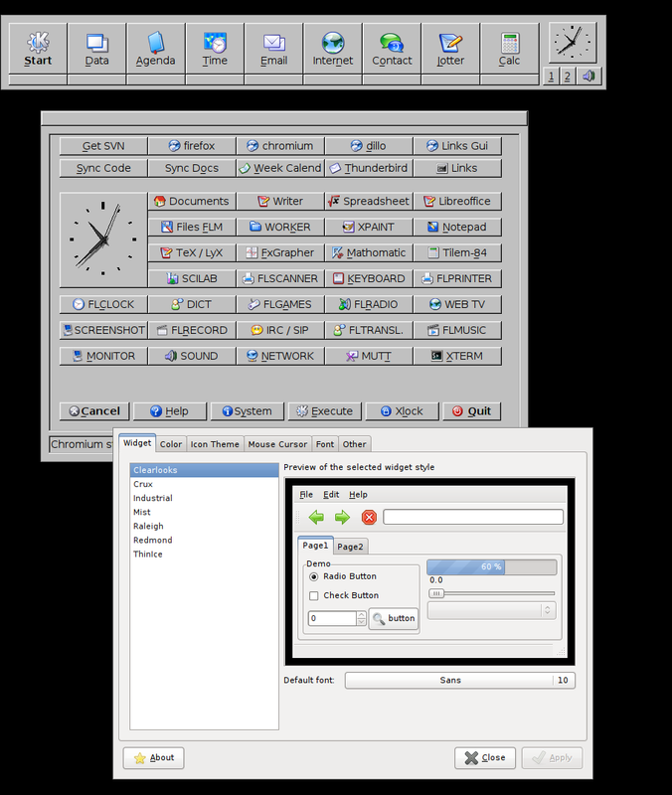Select the Radio Button in preview
The width and height of the screenshot is (672, 795).
click(x=343, y=576)
